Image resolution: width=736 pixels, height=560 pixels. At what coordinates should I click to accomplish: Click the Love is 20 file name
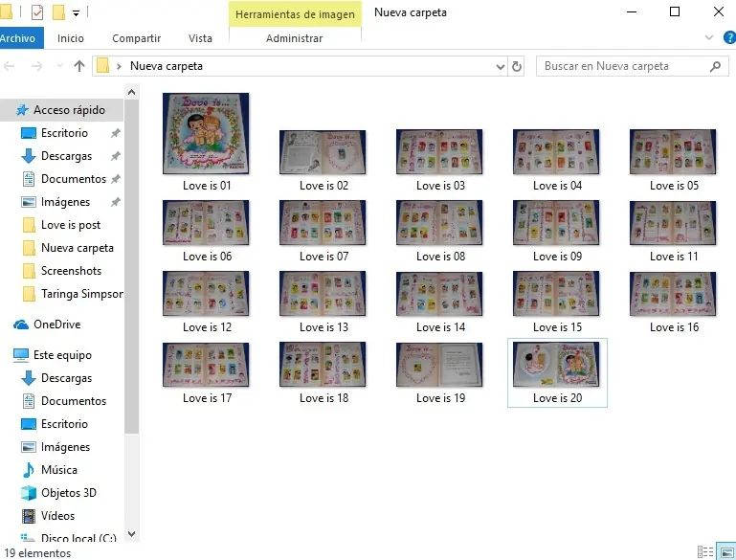pos(557,398)
